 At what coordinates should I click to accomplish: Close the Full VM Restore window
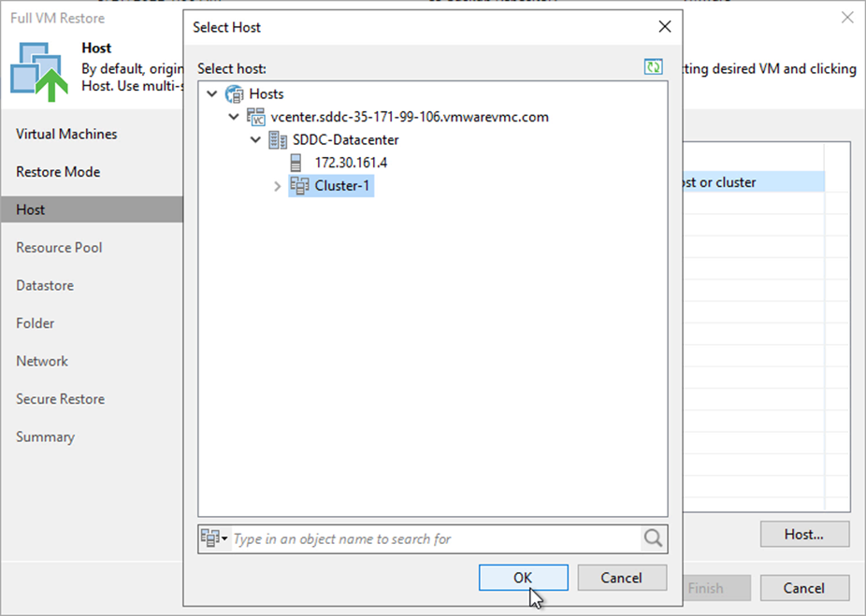(847, 18)
